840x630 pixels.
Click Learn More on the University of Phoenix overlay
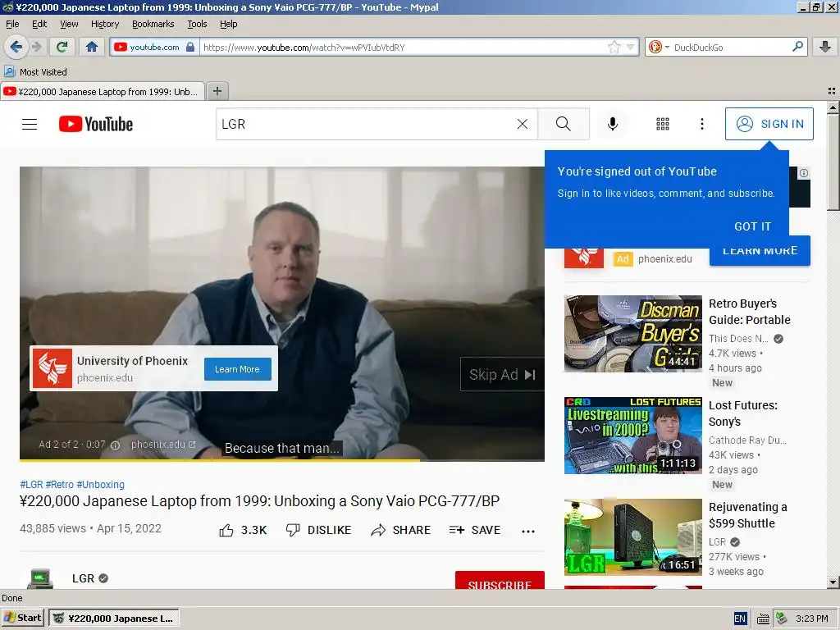[x=237, y=369]
